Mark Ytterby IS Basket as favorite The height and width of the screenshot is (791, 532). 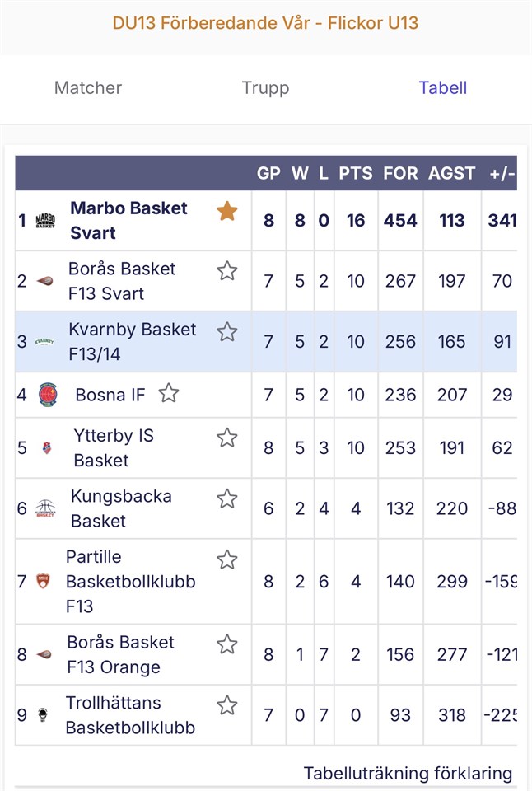227,438
